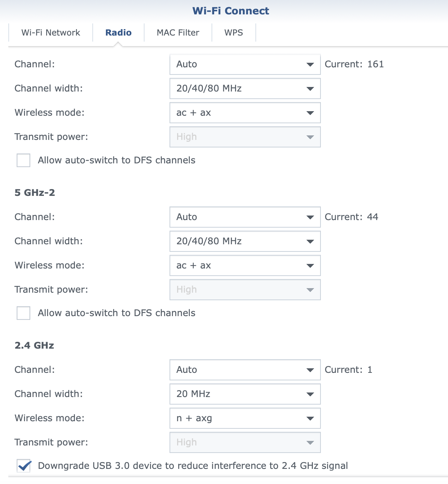The image size is (448, 484).
Task: Open the 2.4 GHz Channel dropdown
Action: [x=245, y=370]
